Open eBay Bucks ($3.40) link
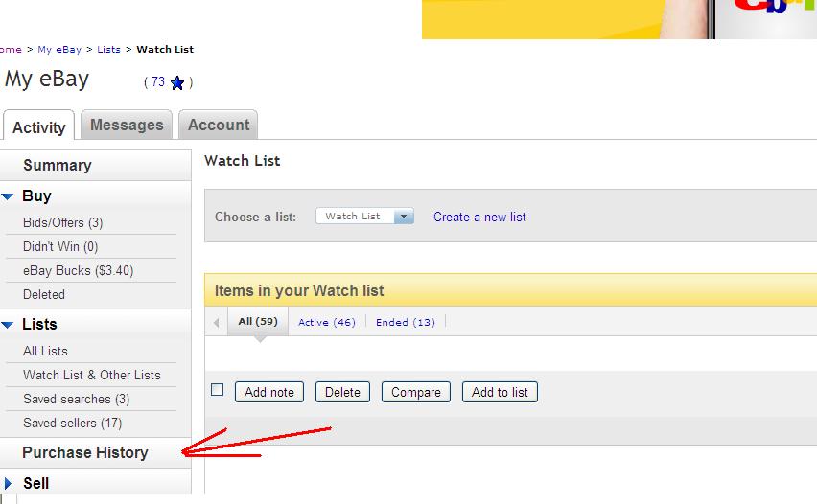 tap(79, 271)
